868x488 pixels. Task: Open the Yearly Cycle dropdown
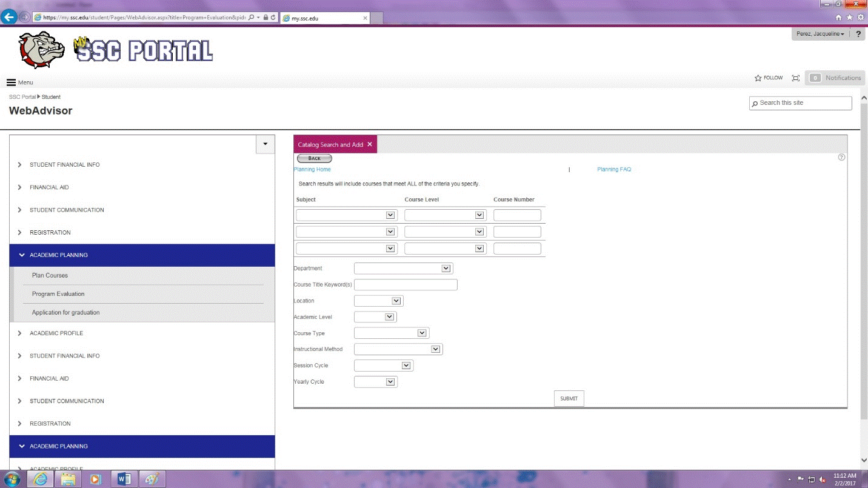[x=375, y=382]
